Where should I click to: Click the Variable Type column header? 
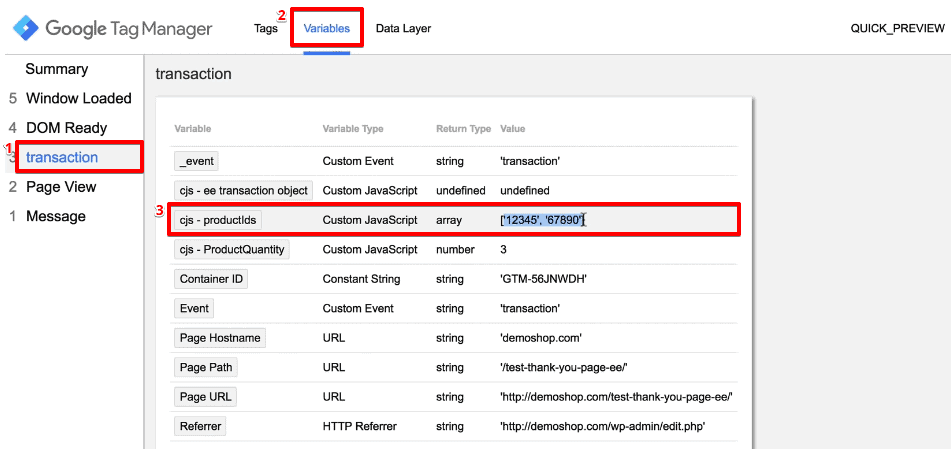[x=353, y=129]
